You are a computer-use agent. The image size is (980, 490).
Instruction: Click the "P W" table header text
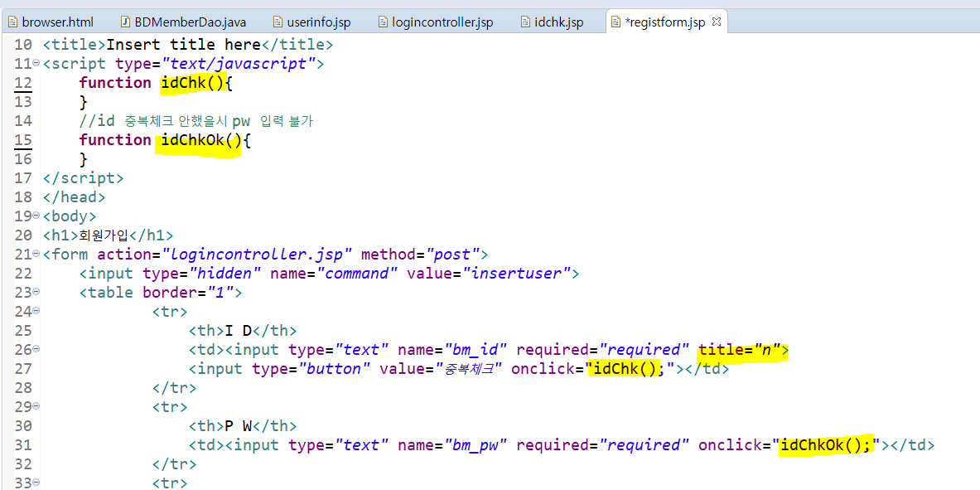pos(238,426)
